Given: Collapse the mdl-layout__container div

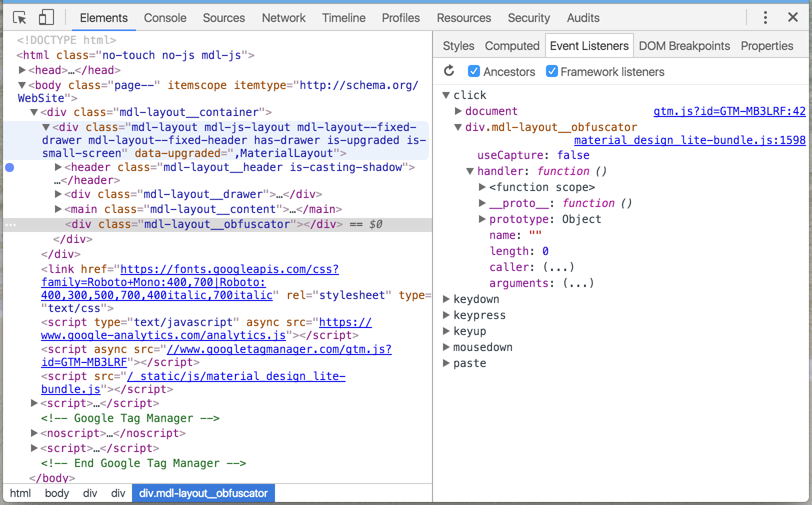Looking at the screenshot, I should coord(34,112).
